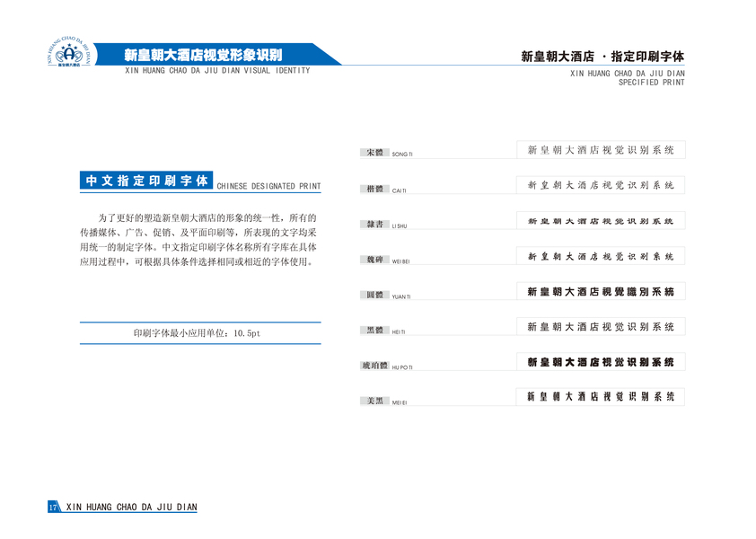Click the 宋體 font label
This screenshot has height=539, width=756.
pyautogui.click(x=374, y=153)
